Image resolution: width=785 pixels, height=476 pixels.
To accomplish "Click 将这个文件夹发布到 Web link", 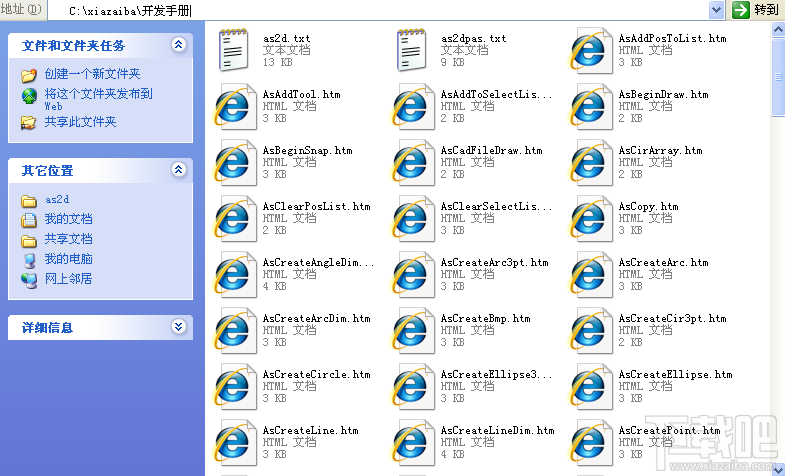I will [x=98, y=99].
